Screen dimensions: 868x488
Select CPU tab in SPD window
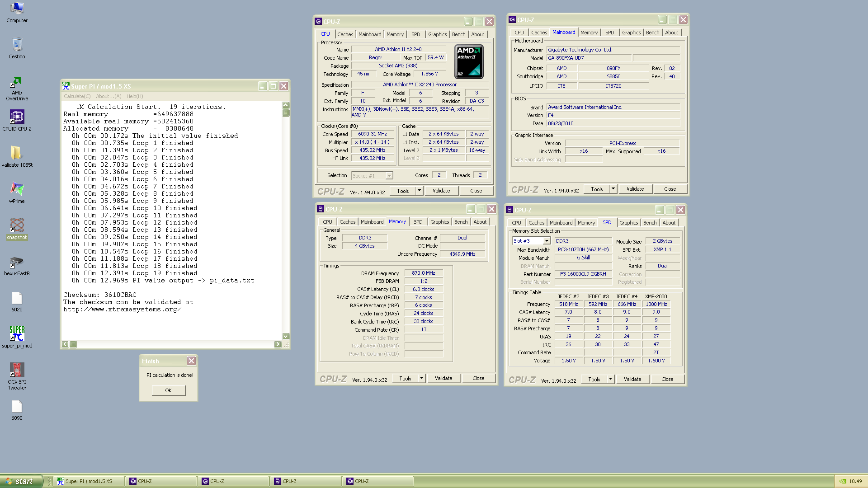tap(516, 223)
